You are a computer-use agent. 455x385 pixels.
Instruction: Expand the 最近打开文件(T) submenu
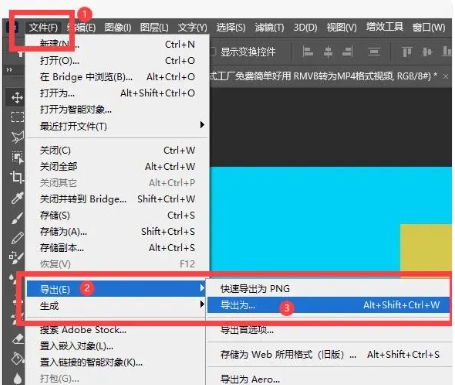pos(117,126)
